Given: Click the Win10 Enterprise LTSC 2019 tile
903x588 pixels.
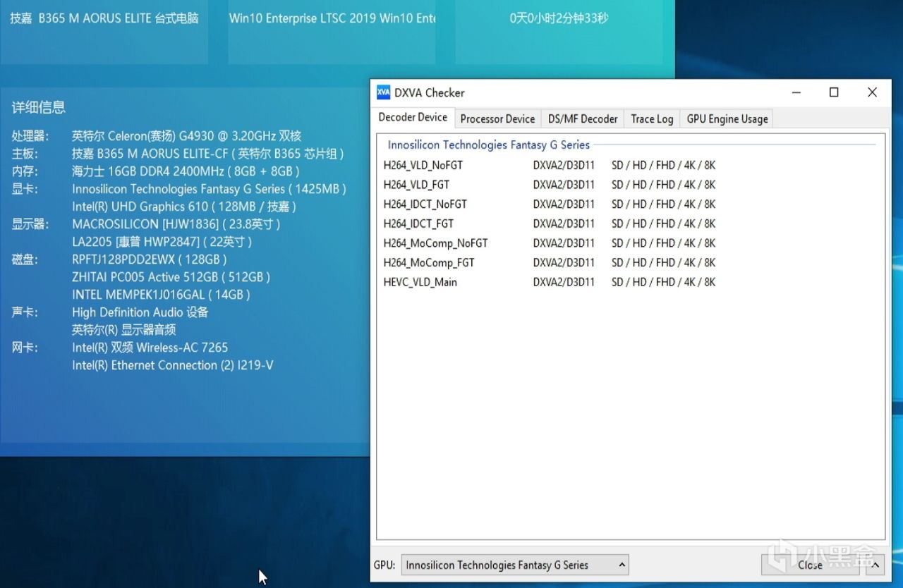Looking at the screenshot, I should click(332, 32).
